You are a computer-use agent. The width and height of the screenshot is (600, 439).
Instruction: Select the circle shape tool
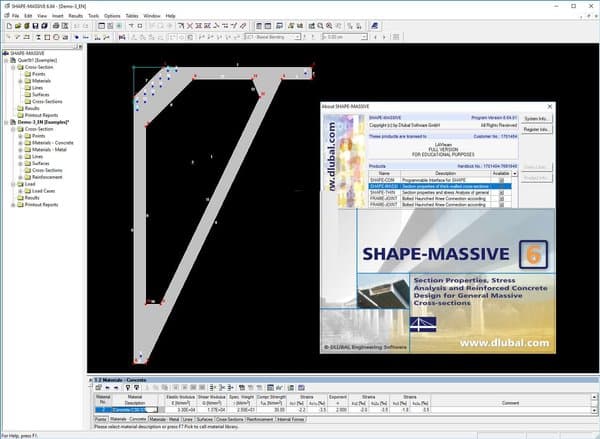click(x=56, y=37)
